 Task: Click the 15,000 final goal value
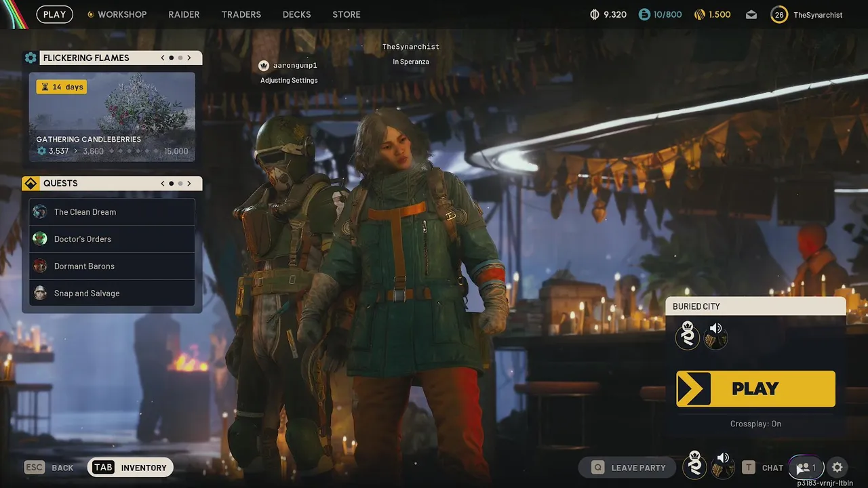[x=176, y=151]
